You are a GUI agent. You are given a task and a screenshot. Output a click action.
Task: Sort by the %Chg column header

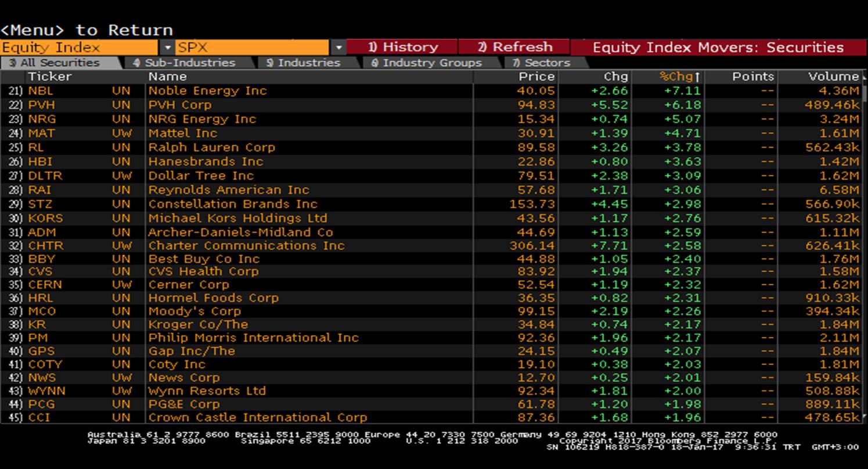coord(680,77)
